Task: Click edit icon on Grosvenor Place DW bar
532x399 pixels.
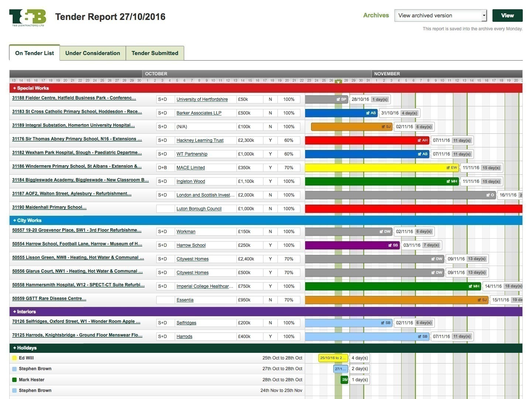Action: 381,232
